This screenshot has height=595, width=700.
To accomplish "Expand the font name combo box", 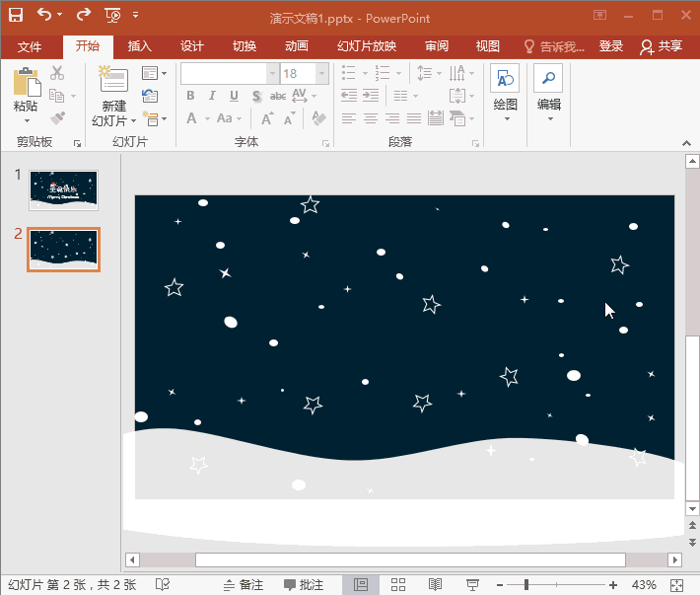I will coord(272,74).
